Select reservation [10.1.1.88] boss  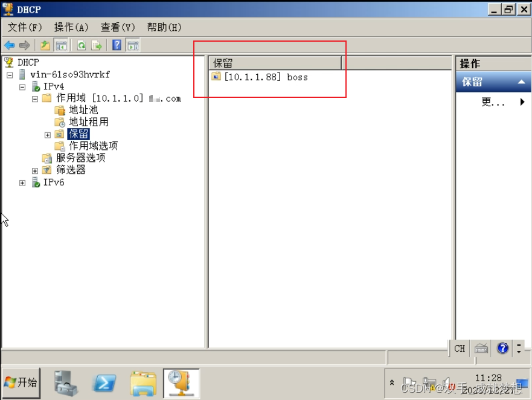(266, 77)
